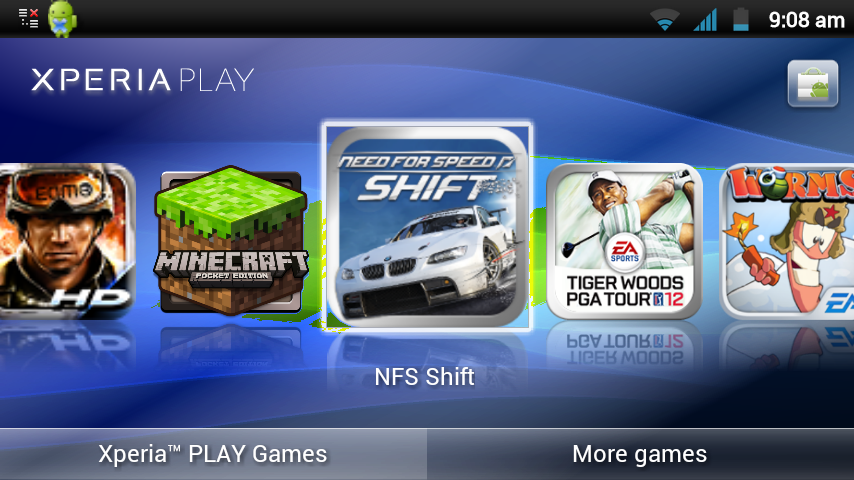
Task: Tap the mobile signal strength icon
Action: click(x=705, y=20)
